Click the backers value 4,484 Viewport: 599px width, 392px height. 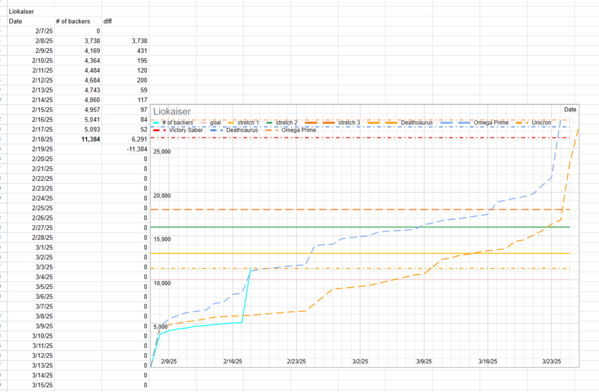point(92,71)
